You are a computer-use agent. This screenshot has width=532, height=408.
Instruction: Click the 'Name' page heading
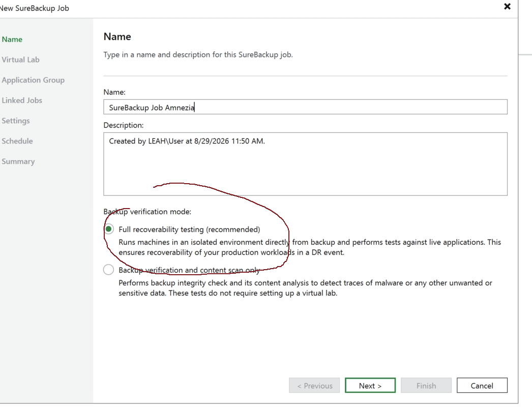tap(117, 37)
